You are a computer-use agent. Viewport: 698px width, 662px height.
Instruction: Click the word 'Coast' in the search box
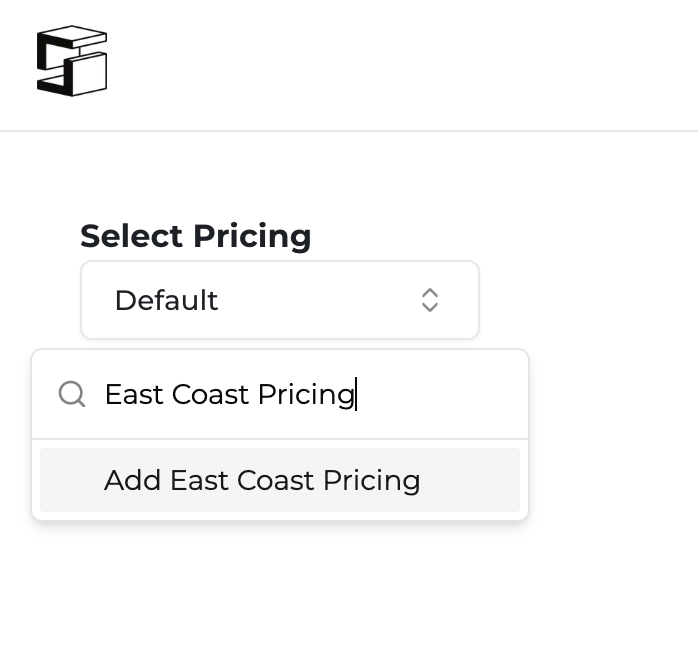point(210,394)
